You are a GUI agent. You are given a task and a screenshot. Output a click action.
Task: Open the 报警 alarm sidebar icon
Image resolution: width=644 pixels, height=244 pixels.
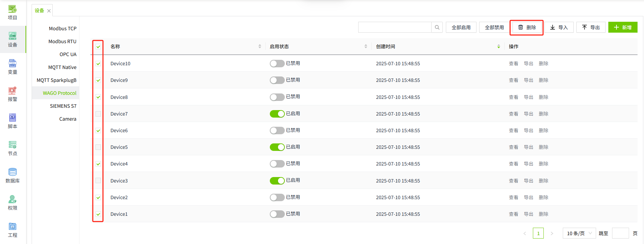coord(13,94)
